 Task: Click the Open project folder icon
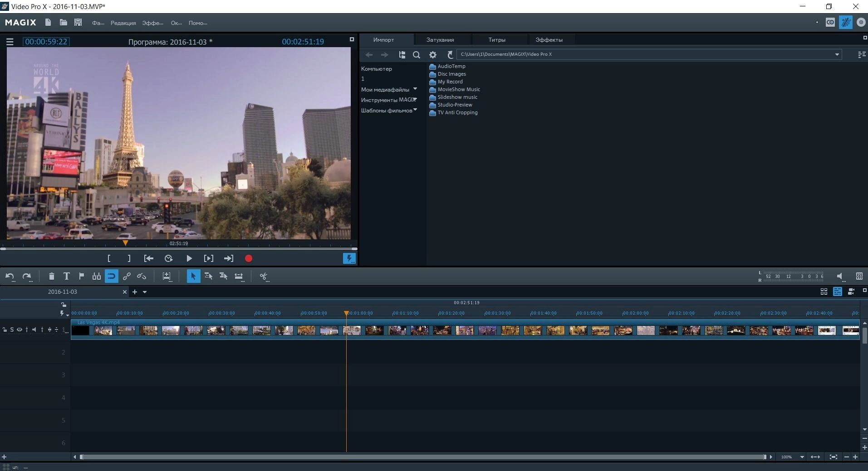coord(63,22)
